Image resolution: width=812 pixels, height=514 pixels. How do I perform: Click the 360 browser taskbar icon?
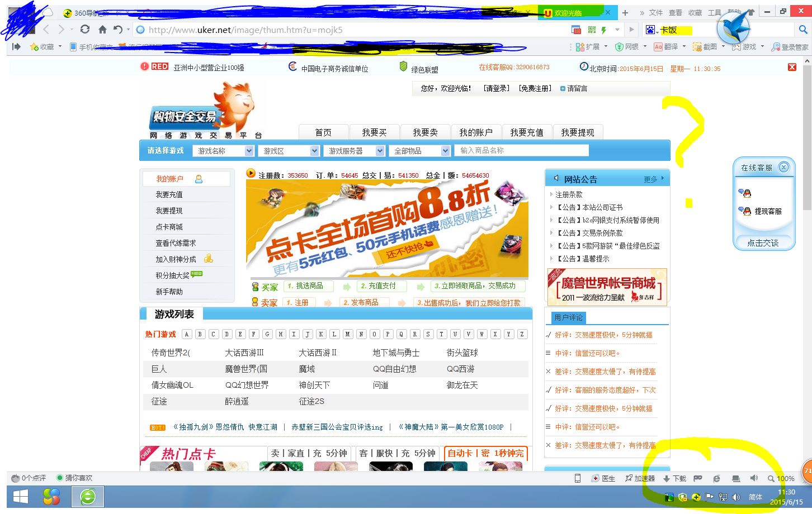[88, 497]
